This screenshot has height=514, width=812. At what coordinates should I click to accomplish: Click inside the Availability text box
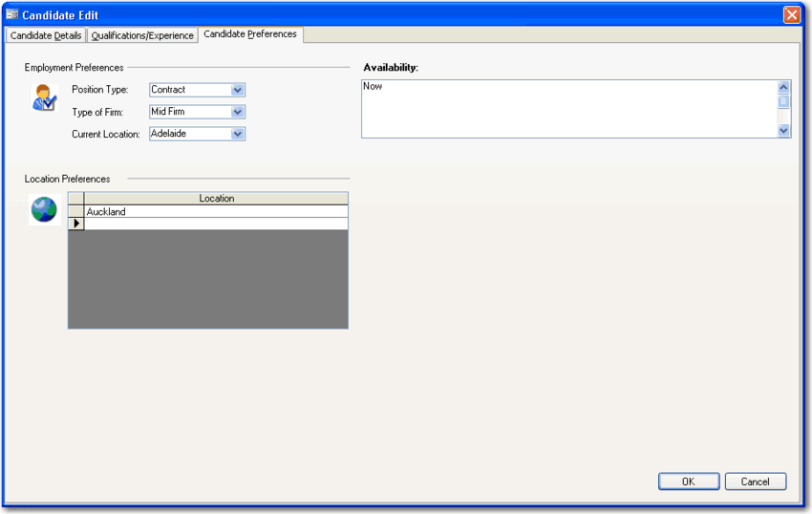click(x=568, y=109)
